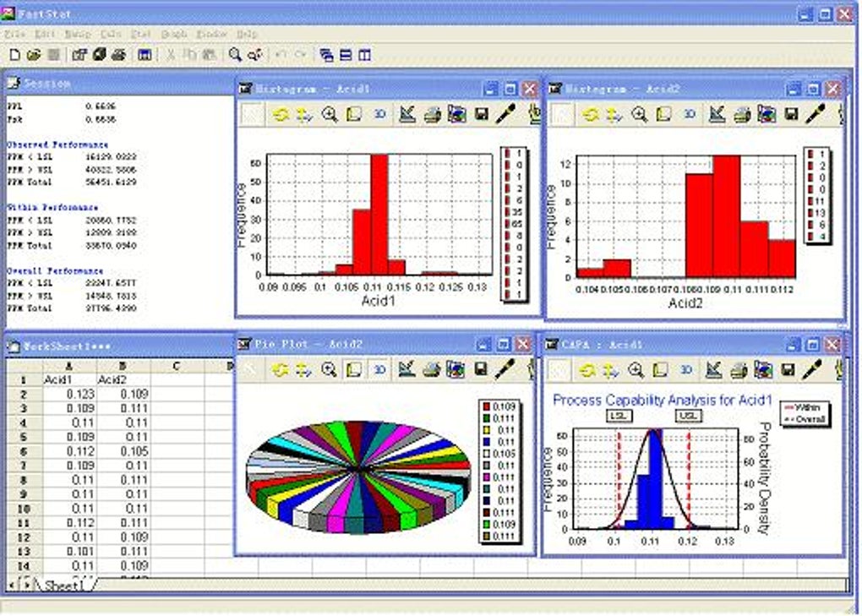Save chart in Pie Plot window
Viewport: 862px width, 616px height.
coord(481,369)
